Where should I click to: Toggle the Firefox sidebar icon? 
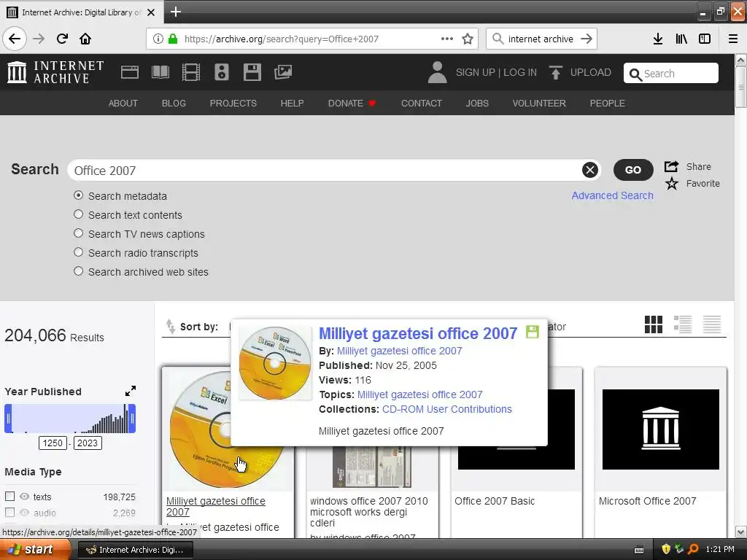(x=705, y=39)
